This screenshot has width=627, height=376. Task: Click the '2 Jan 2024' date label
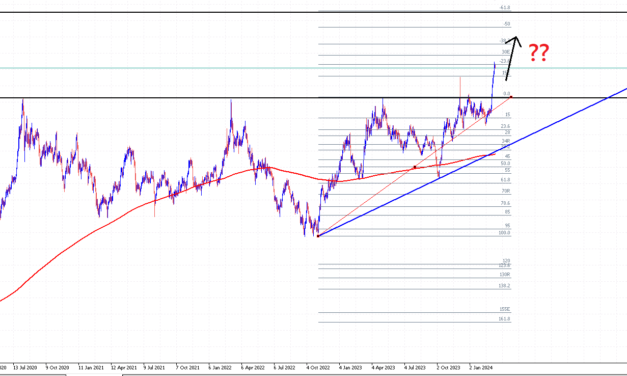[x=481, y=367]
